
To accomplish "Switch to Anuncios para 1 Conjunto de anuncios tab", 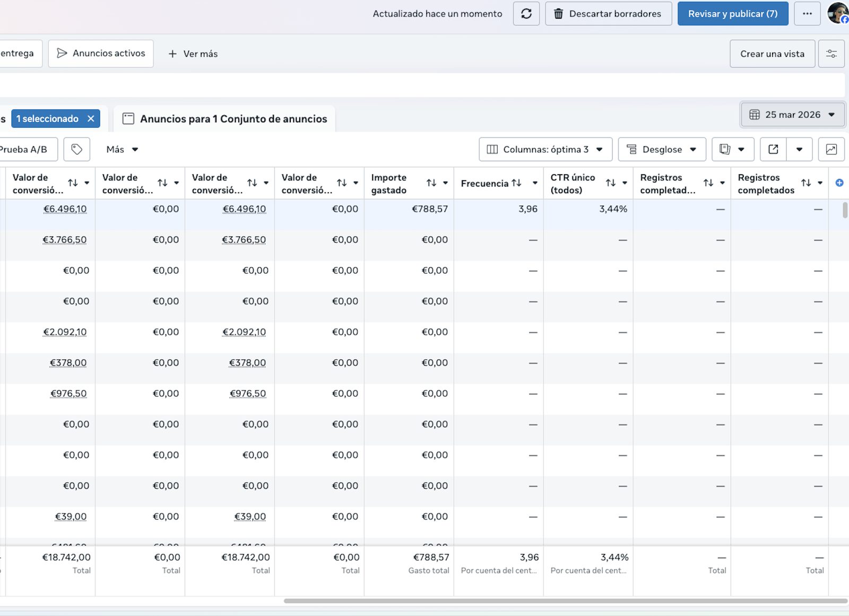I will pyautogui.click(x=224, y=119).
